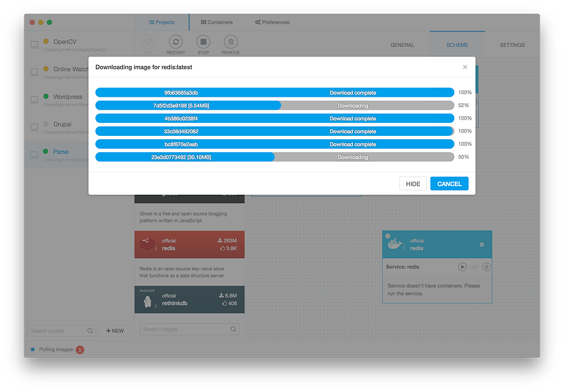Select the official rethinkdb image card
This screenshot has width=564, height=392.
[190, 300]
